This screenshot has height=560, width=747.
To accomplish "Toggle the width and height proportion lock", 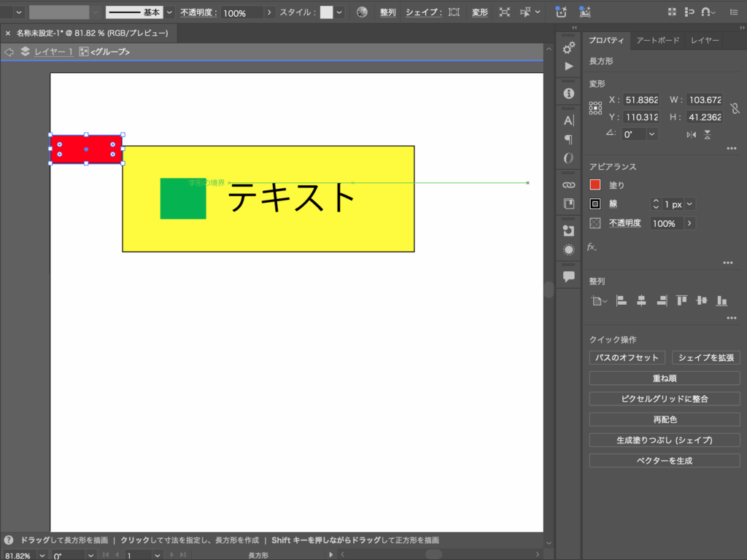I will click(735, 109).
